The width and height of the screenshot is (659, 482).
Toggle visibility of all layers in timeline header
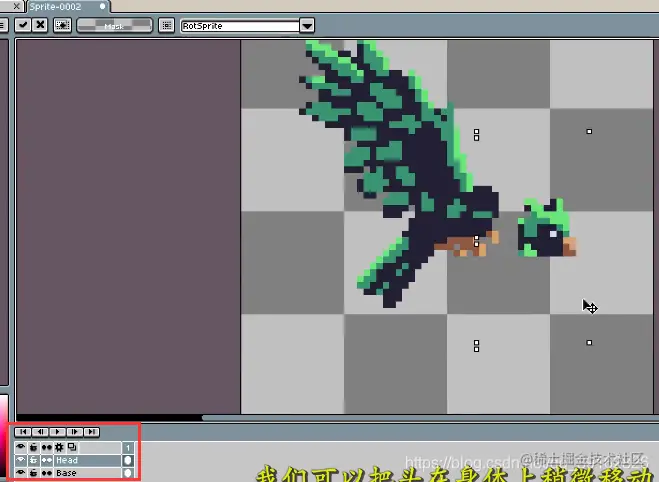[x=20, y=447]
